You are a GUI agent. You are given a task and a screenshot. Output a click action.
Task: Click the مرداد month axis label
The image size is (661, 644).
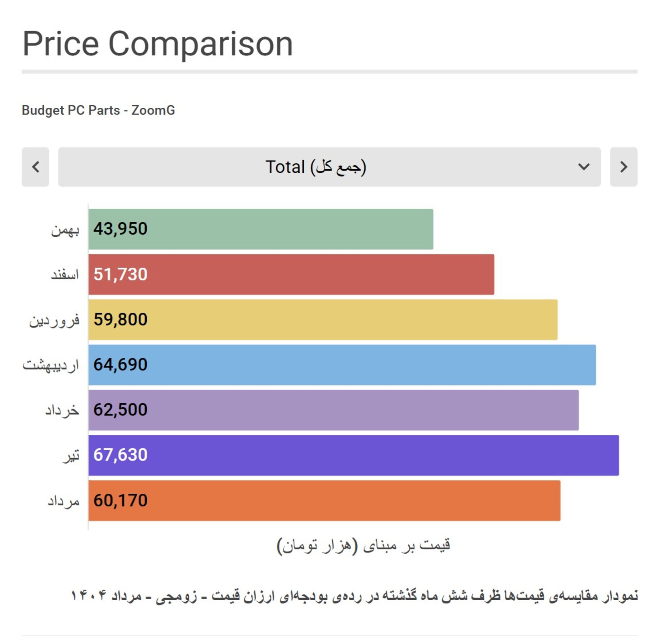pyautogui.click(x=63, y=501)
